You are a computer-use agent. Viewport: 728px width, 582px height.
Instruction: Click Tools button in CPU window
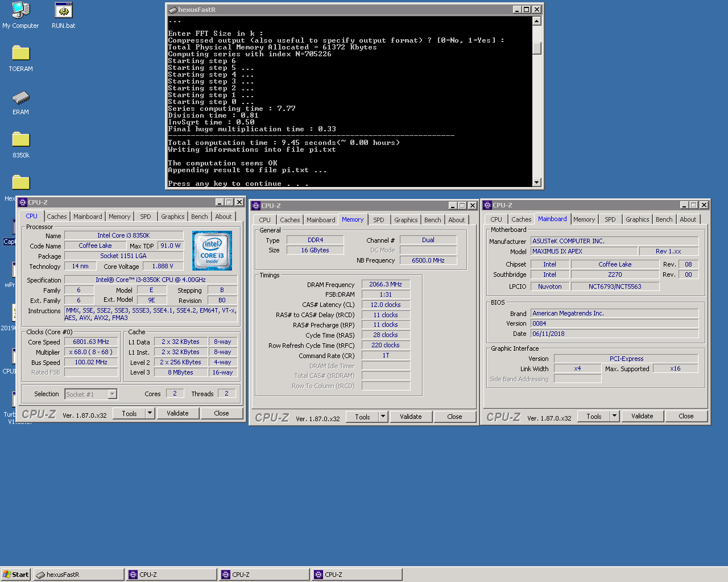pyautogui.click(x=129, y=413)
